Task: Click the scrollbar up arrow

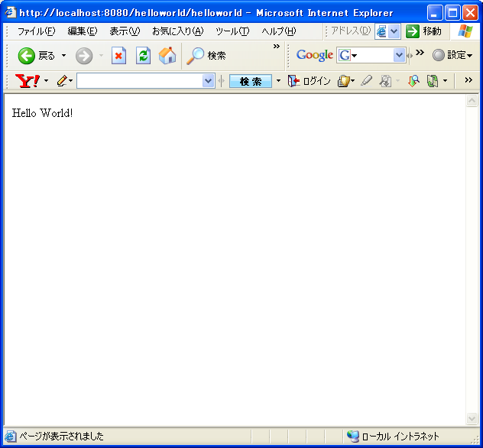Action: click(x=472, y=100)
